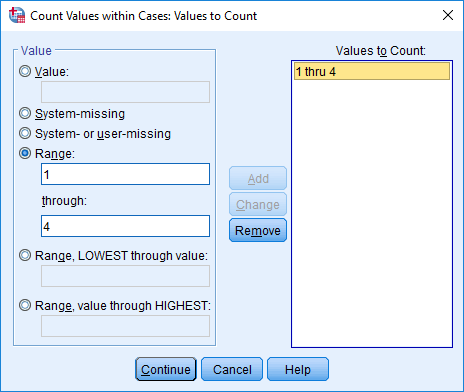Click the Add button
The height and width of the screenshot is (392, 464).
(x=258, y=178)
